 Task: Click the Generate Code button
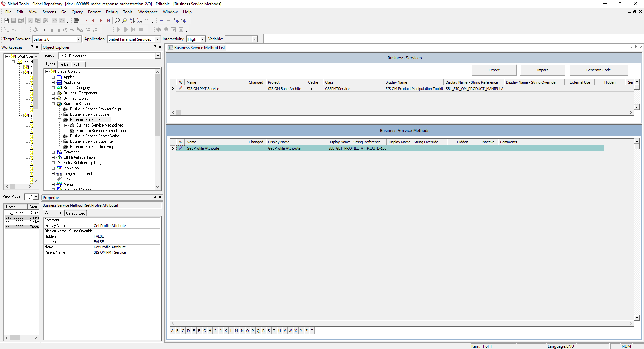coord(598,70)
